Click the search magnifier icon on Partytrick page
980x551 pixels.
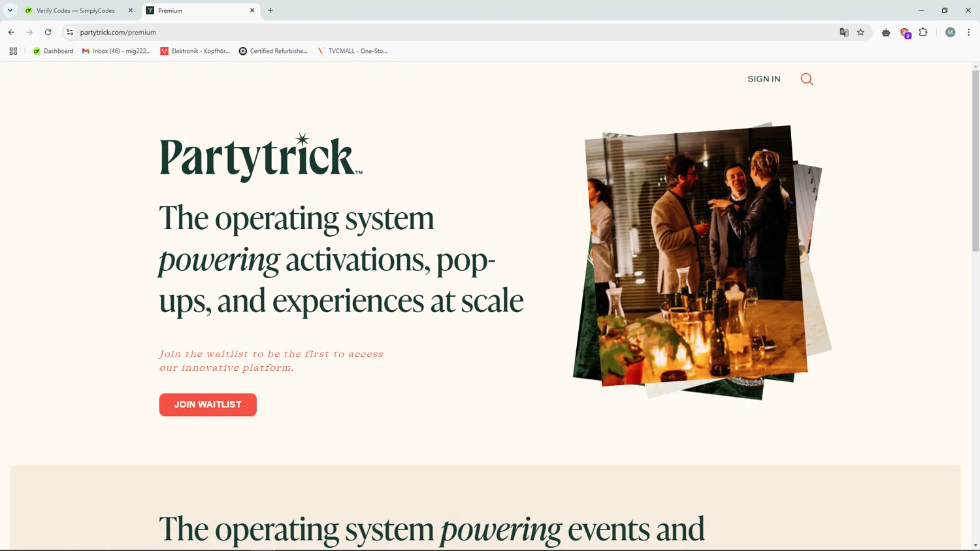point(807,79)
